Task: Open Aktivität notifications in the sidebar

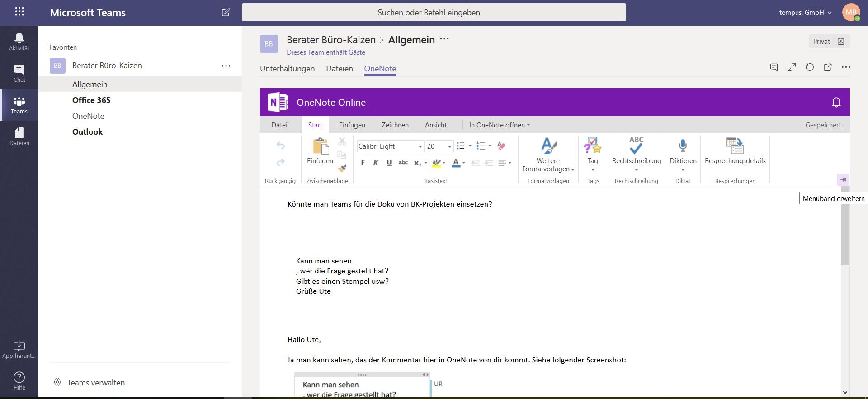Action: (x=19, y=42)
